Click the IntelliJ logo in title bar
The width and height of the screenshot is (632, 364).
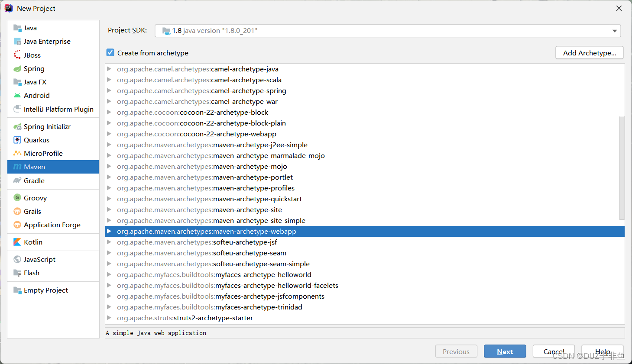tap(9, 8)
